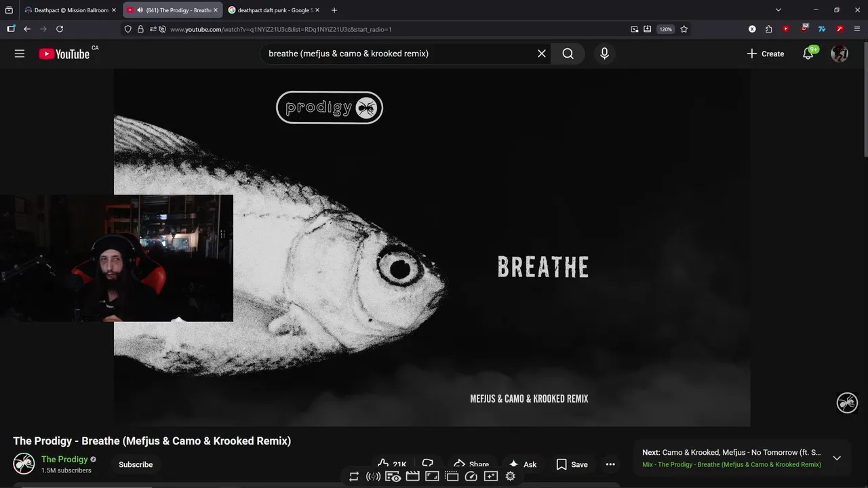Open site permissions icon in address bar

[x=153, y=29]
